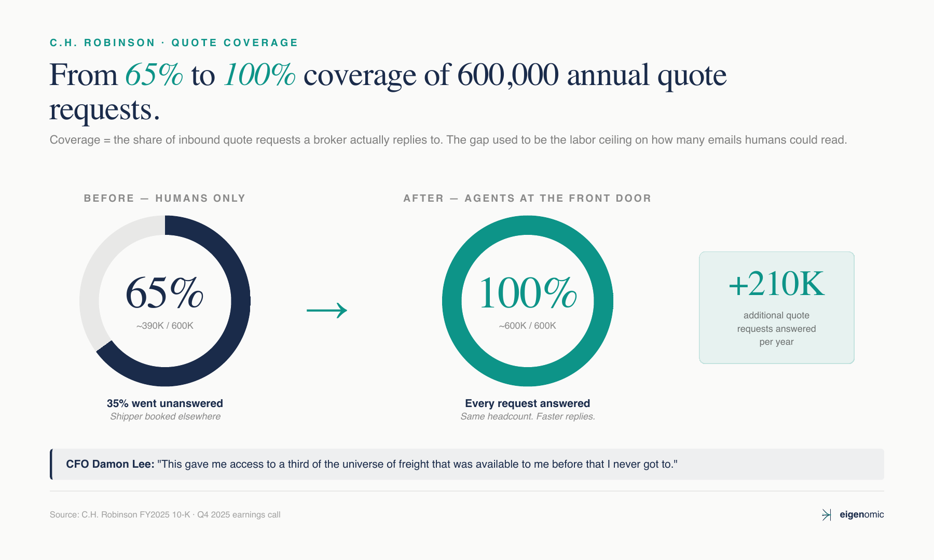Click the italic 100% in the headline
The image size is (934, 560).
(259, 75)
